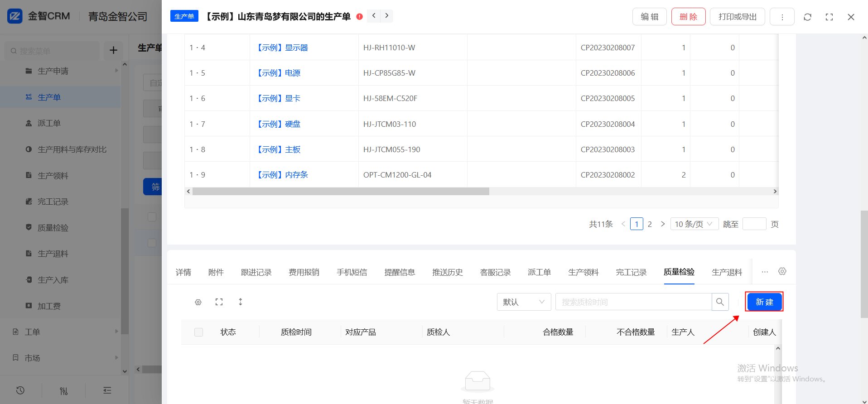
Task: Click the 搜索菜单 search box
Action: [52, 51]
